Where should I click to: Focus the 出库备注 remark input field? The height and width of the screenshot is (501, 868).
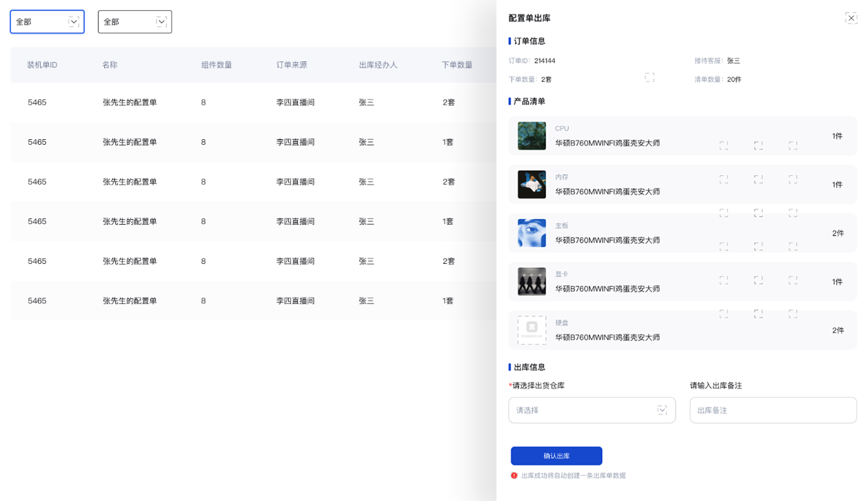pos(772,410)
